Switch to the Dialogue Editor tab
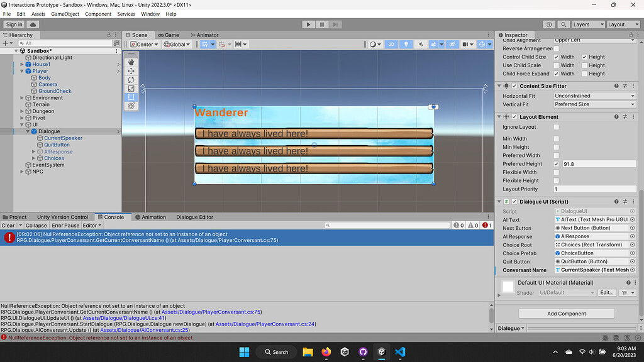 point(194,217)
